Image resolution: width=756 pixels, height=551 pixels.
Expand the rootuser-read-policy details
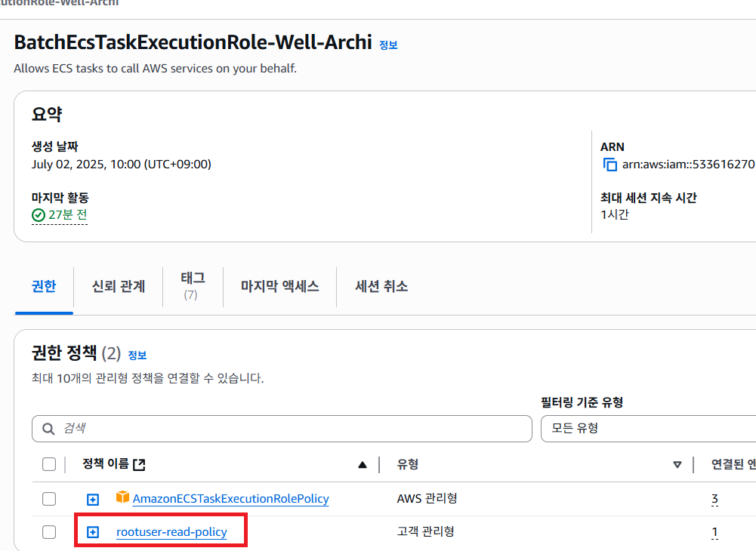(93, 532)
